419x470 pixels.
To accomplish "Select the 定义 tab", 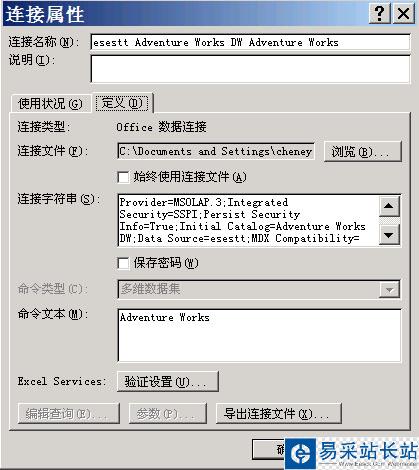I will point(122,103).
